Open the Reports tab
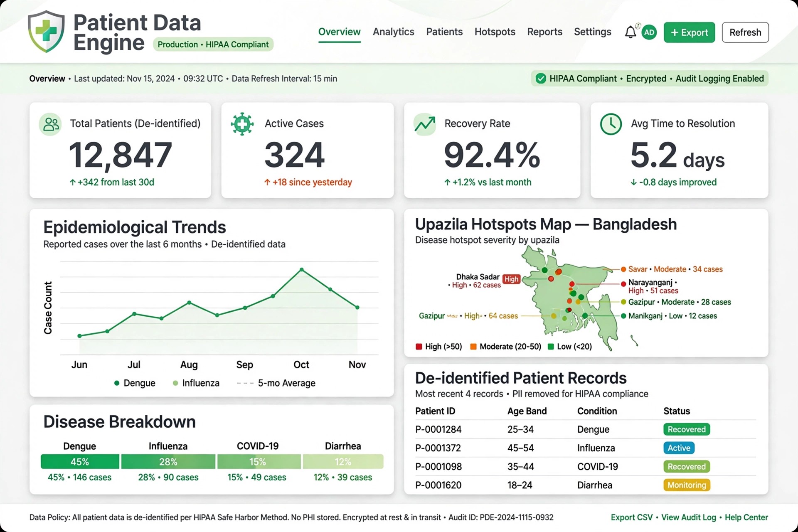The height and width of the screenshot is (532, 798). (545, 32)
